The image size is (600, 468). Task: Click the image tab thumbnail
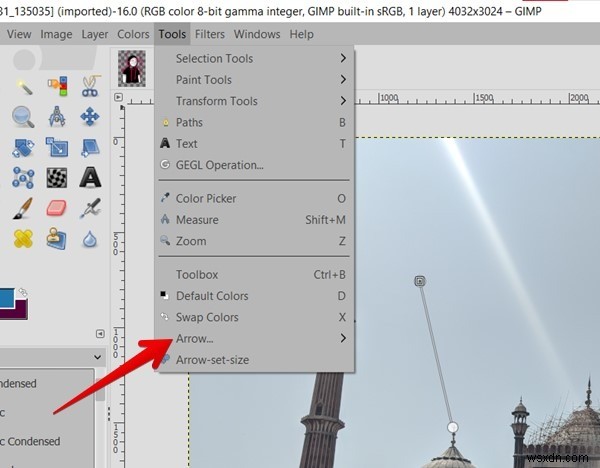132,68
